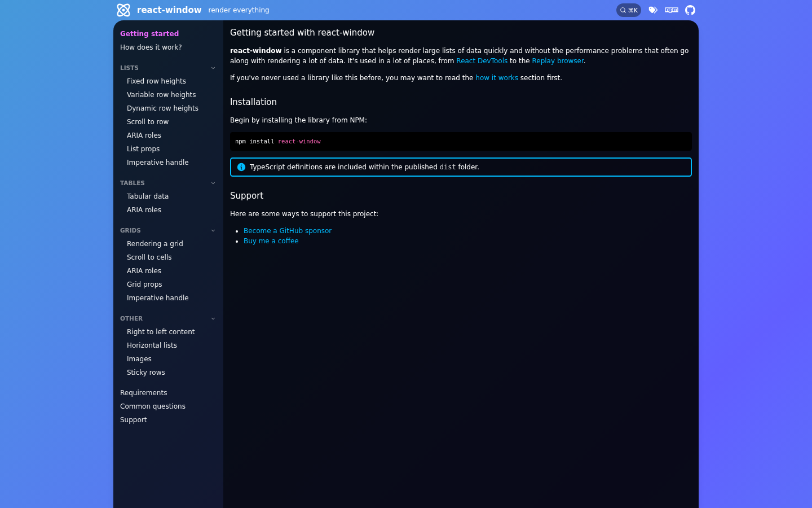Collapse the LISTS section chevron
Screen dimensions: 812x508
213,68
